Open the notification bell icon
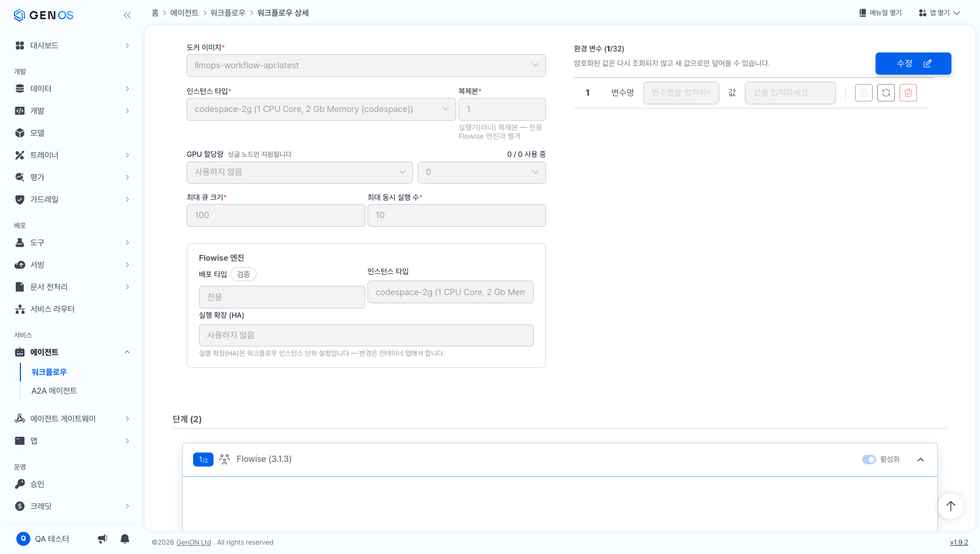Viewport: 980px width, 554px height. pos(125,539)
